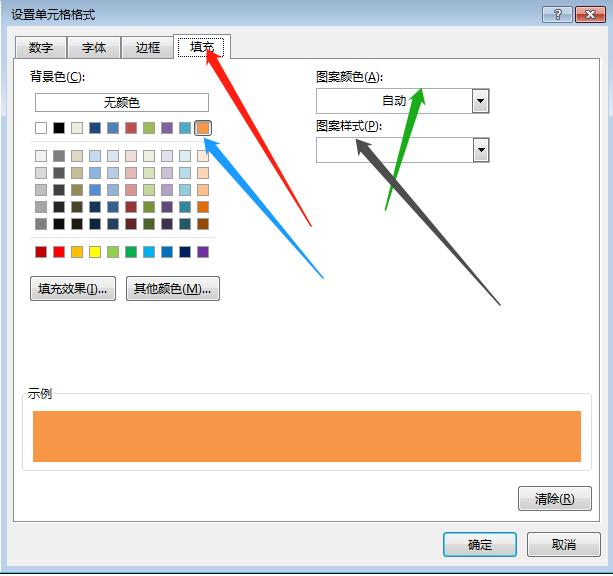Choose blue in standard colors row
This screenshot has width=613, height=576.
[167, 252]
